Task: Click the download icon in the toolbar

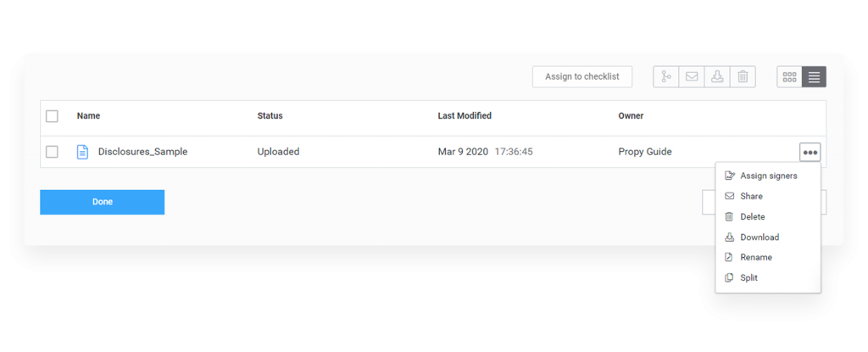Action: [717, 77]
